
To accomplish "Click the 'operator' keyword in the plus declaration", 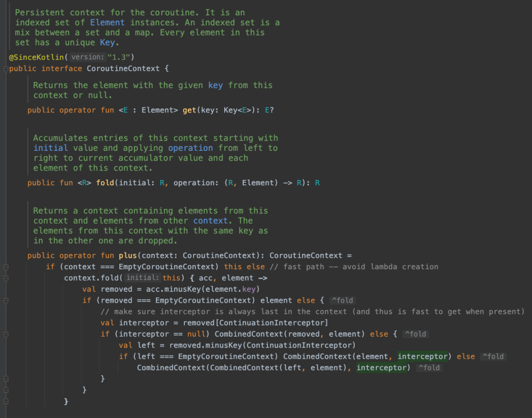I will (x=77, y=256).
